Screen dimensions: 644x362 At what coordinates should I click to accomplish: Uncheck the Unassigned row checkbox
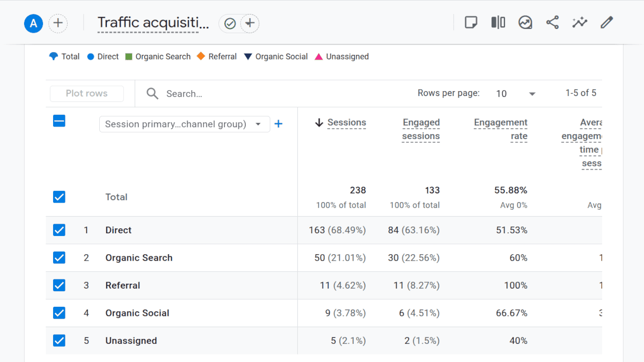(59, 341)
